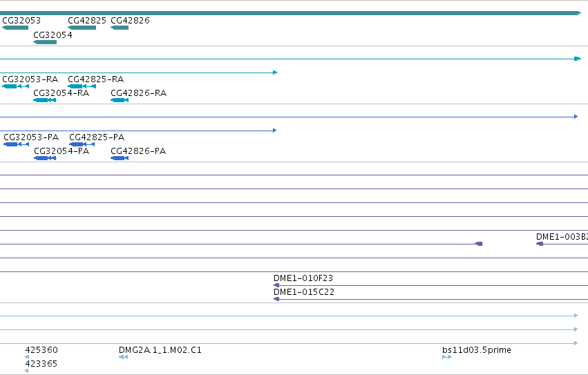588x375 pixels.
Task: Select the CG32053 gene feature bar
Action: coord(15,28)
